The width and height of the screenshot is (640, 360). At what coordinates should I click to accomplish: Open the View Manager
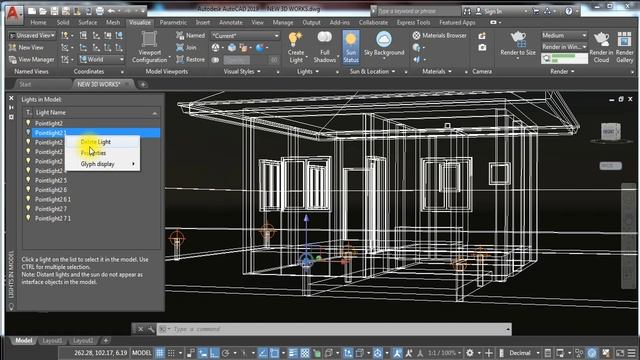pyautogui.click(x=31, y=60)
